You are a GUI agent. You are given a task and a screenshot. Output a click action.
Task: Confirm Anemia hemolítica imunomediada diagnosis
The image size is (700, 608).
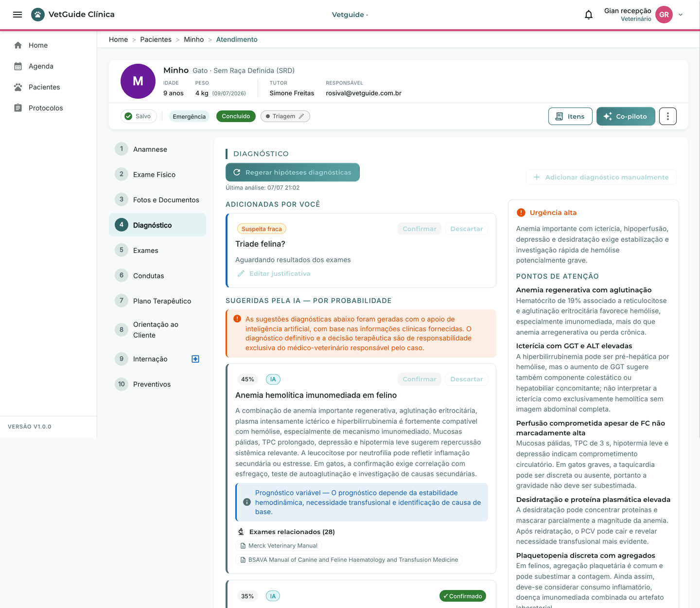(x=420, y=379)
